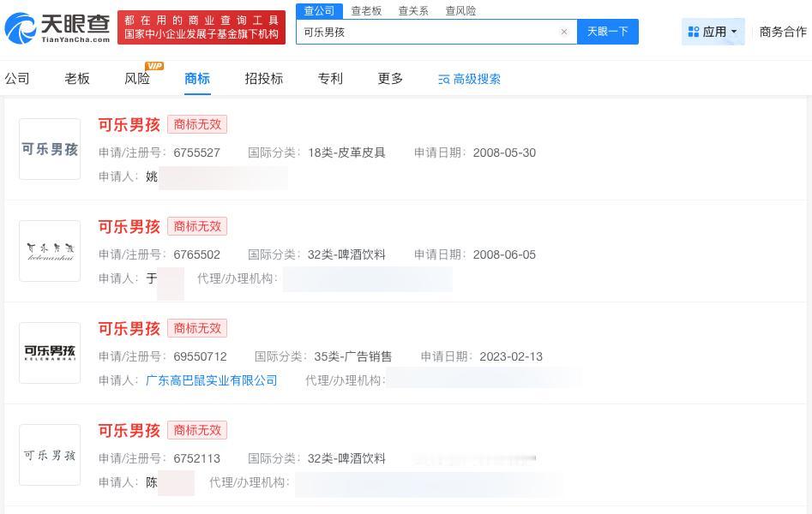Screen dimensions: 812x514
Task: Open 可乐男孩 title in 18类-皮革皮具 result
Action: pos(129,125)
